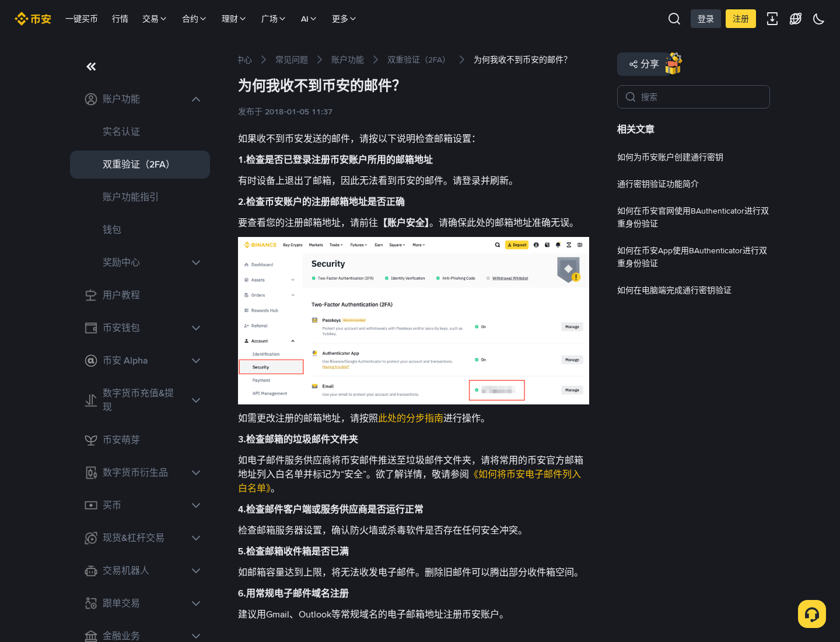Open the 广场 dropdown menu
The height and width of the screenshot is (642, 840).
pyautogui.click(x=274, y=19)
